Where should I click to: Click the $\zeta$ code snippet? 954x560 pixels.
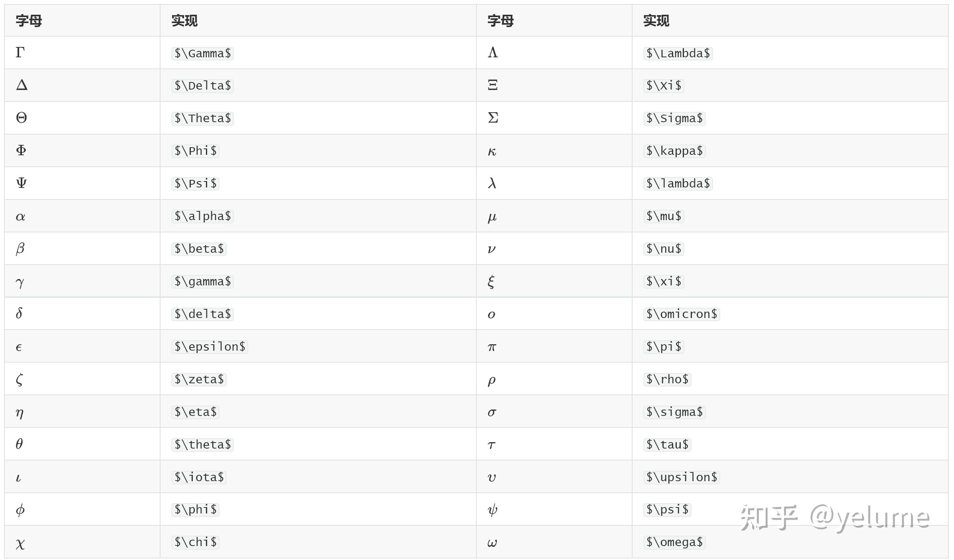click(199, 379)
